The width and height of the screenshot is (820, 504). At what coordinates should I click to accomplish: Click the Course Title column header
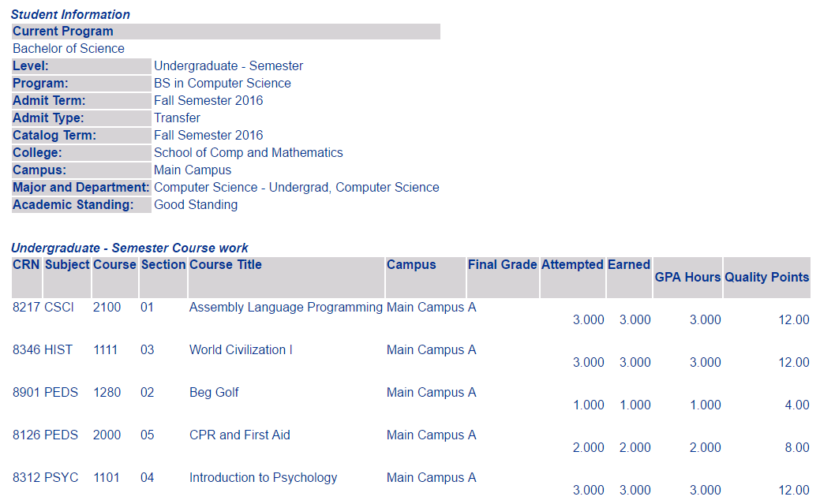(x=226, y=264)
